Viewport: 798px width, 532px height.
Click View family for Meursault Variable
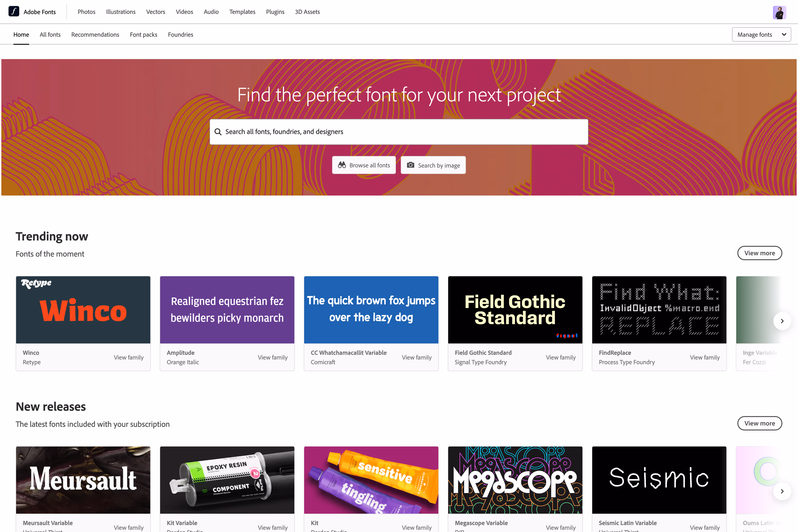129,528
